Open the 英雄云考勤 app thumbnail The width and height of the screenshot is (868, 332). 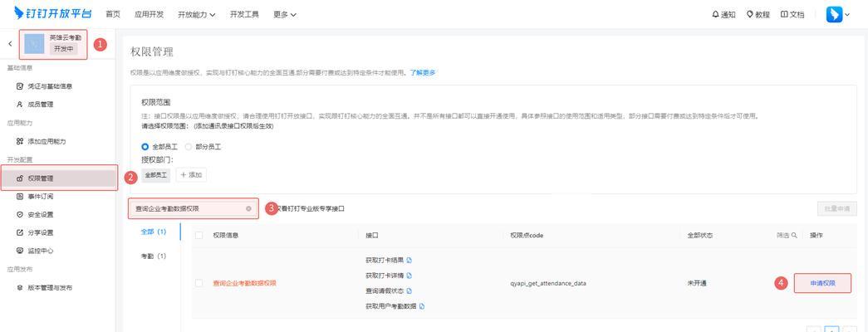(34, 44)
